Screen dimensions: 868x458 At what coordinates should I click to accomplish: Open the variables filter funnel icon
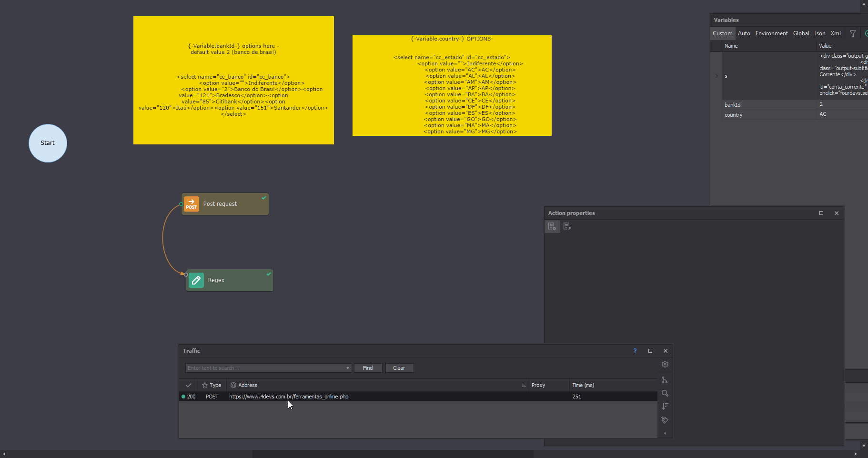(x=853, y=33)
